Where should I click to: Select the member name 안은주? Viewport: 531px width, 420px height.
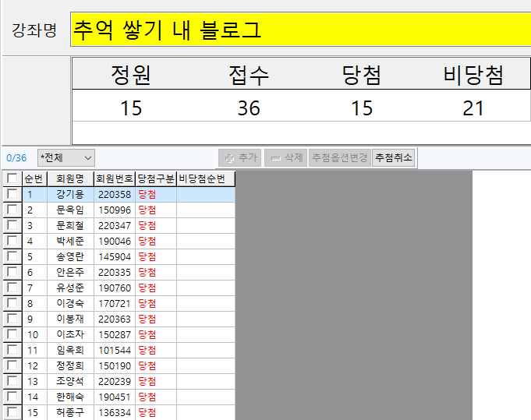point(70,272)
